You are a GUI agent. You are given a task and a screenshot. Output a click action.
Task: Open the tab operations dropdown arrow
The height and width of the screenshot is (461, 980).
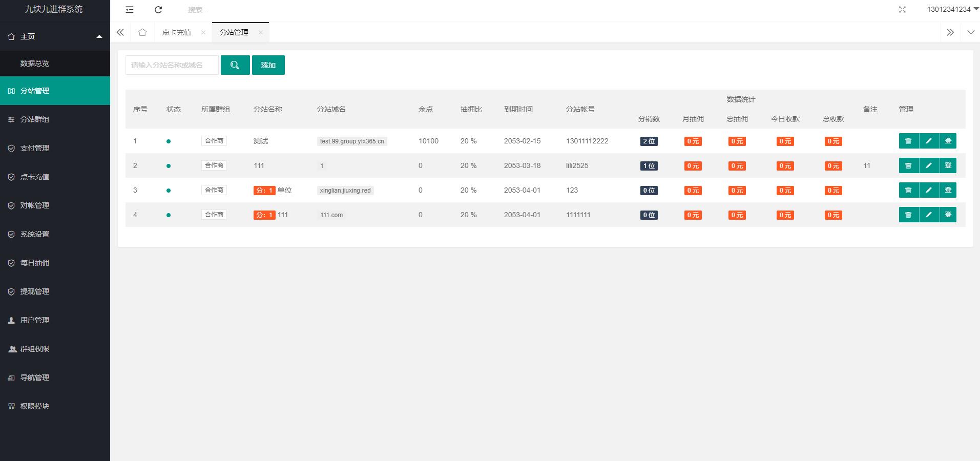[x=970, y=32]
